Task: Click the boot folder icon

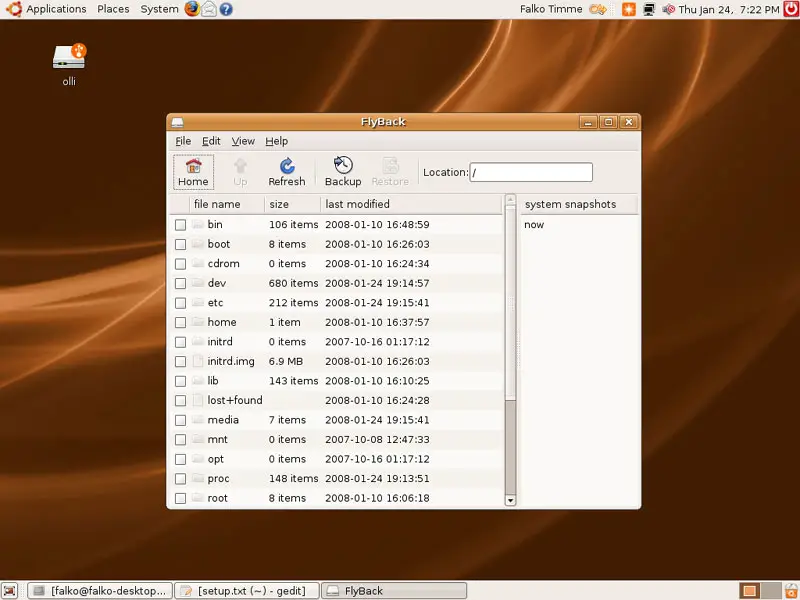Action: [198, 244]
